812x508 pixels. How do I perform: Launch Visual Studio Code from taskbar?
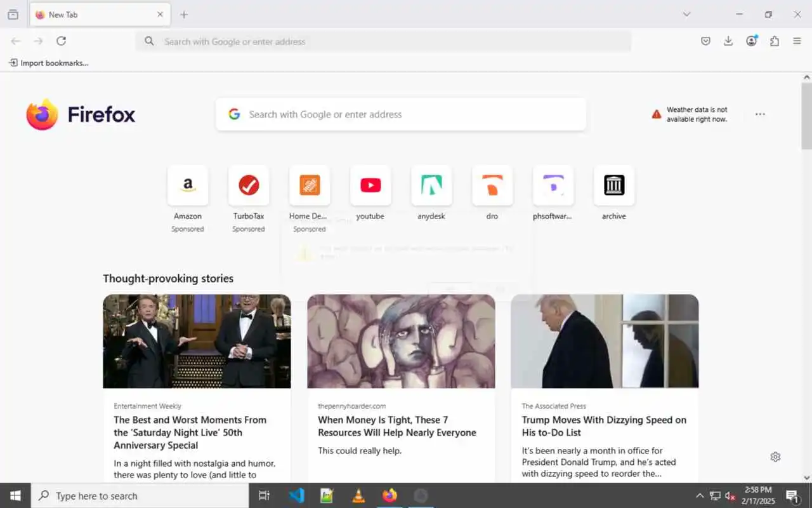tap(296, 496)
